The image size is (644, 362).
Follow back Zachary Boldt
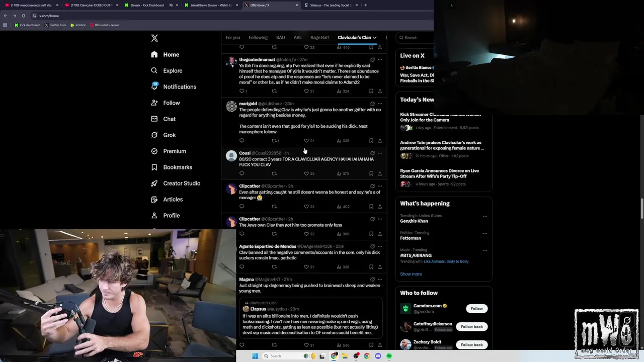click(x=471, y=345)
